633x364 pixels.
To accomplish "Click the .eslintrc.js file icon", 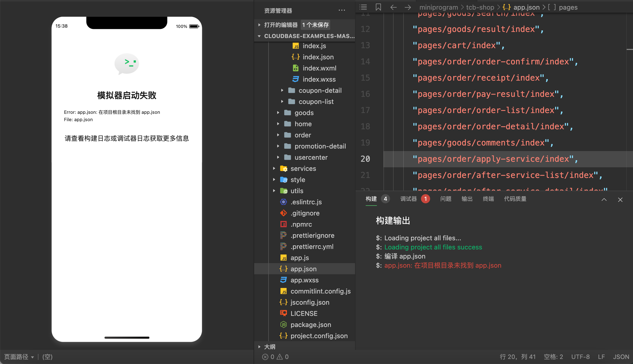I will (x=283, y=202).
